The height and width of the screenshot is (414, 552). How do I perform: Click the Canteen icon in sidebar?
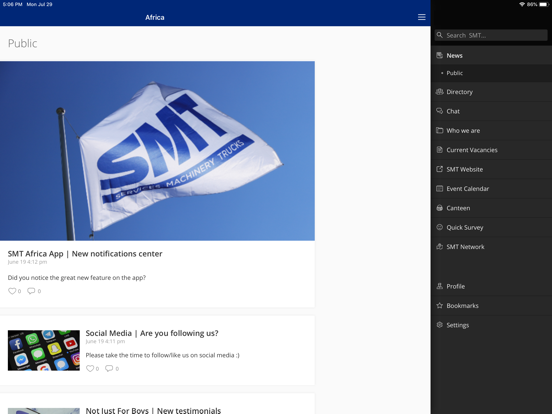(439, 208)
